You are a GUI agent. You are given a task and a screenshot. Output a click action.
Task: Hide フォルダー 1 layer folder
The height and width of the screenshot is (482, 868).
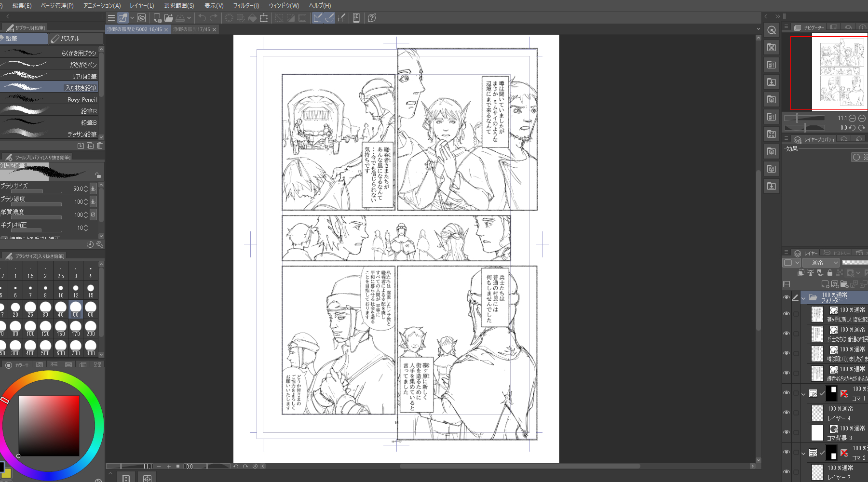[x=787, y=297]
